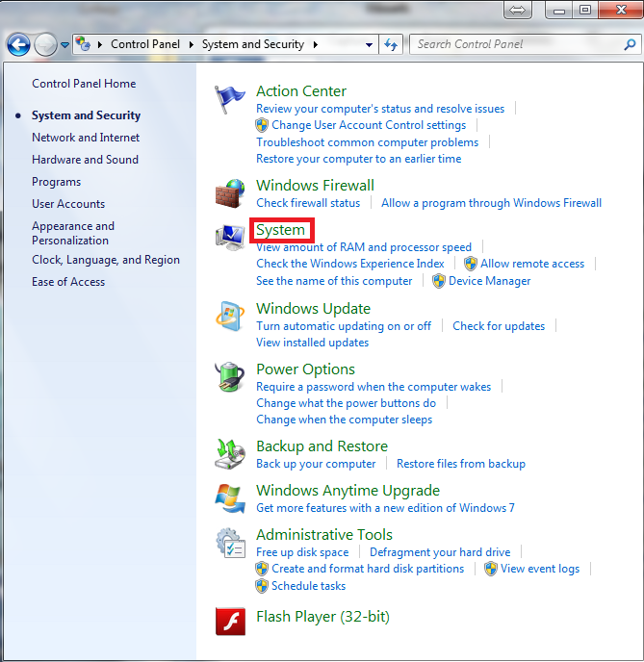Open the Windows Anytime Upgrade heading link
The image size is (644, 662).
348,491
